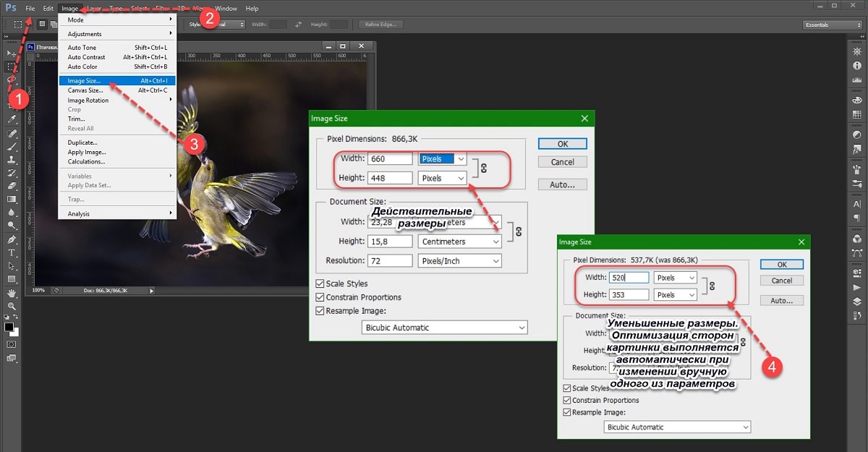This screenshot has width=868, height=452.
Task: Click OK in the 537,7K Image Size dialog
Action: (x=782, y=265)
